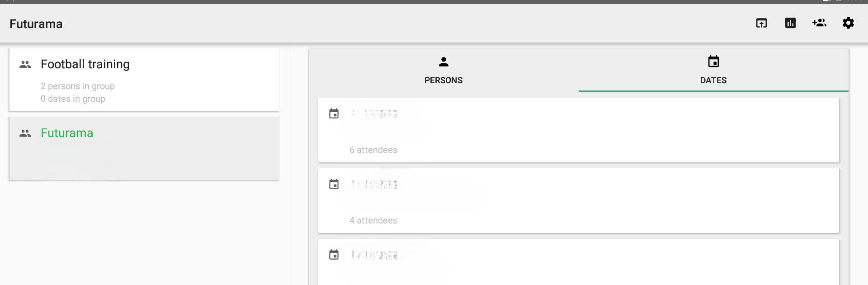Click calendar icon on the 6 attendees card

[x=334, y=114]
